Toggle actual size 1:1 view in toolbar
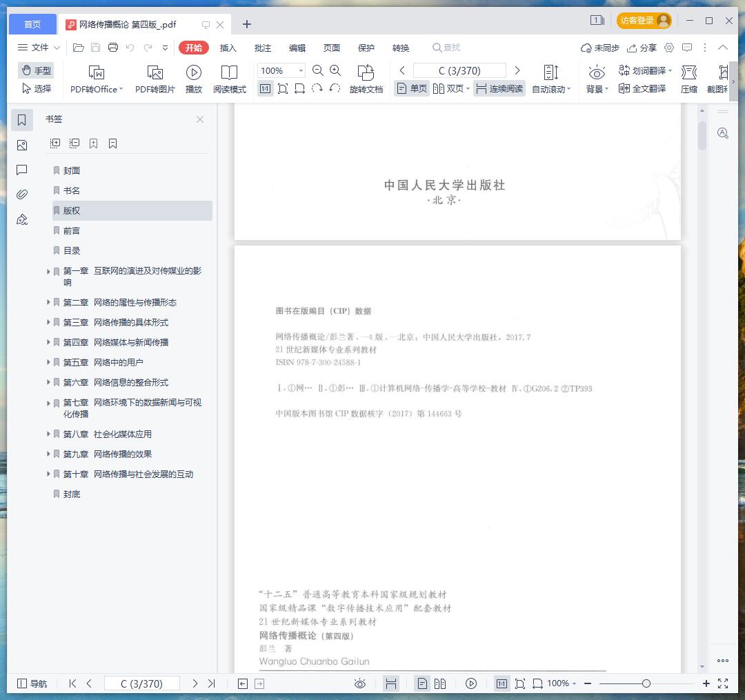745x700 pixels. (x=265, y=88)
